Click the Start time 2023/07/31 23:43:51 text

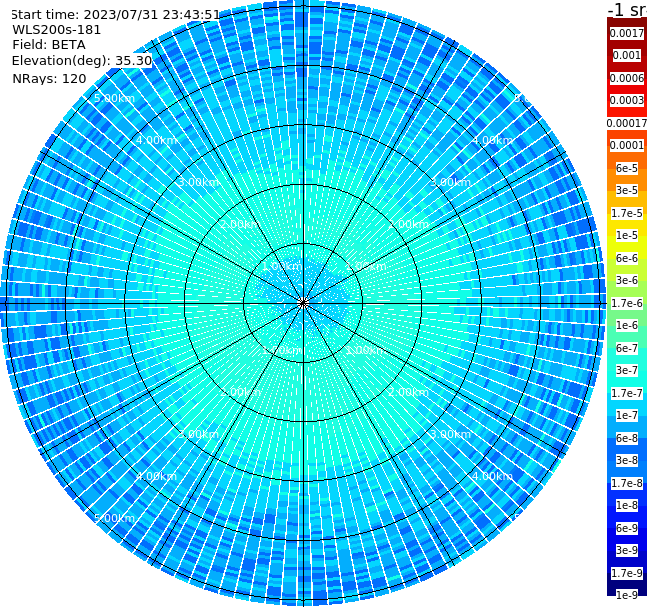(x=116, y=15)
